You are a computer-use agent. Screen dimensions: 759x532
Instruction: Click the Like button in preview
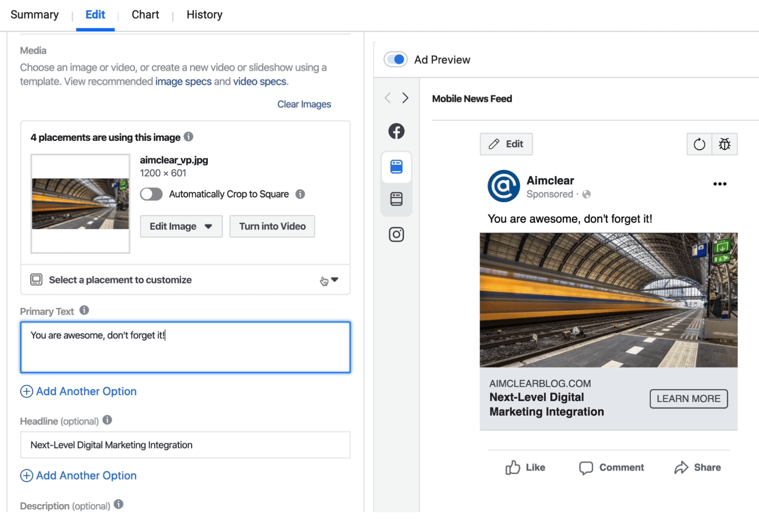click(525, 468)
